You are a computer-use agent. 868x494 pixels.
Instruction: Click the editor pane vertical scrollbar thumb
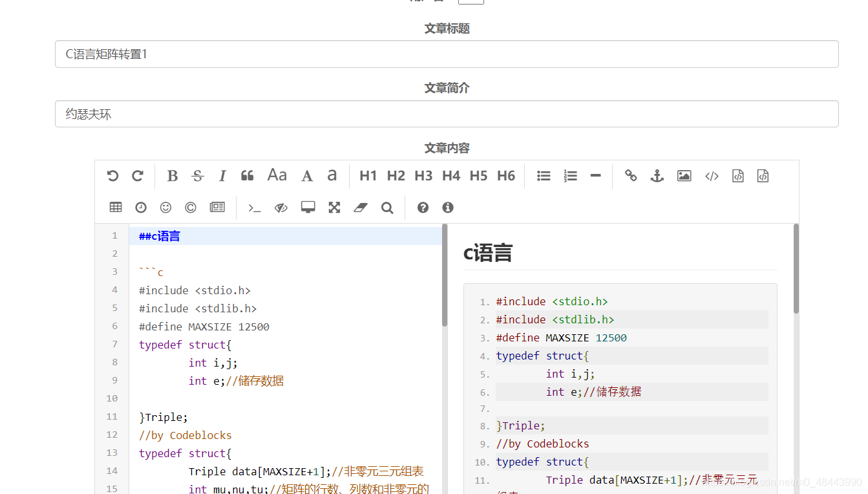[x=445, y=275]
